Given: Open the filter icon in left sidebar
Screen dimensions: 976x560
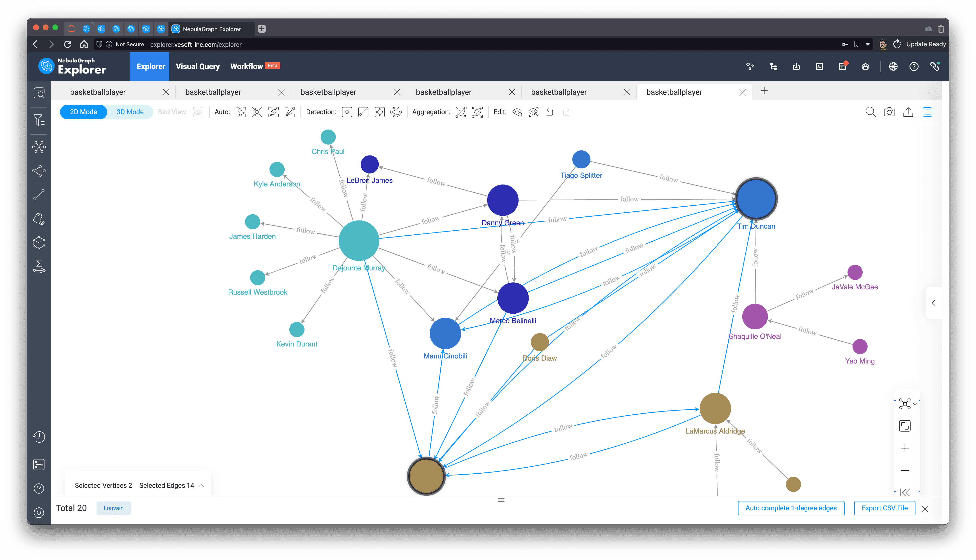Looking at the screenshot, I should tap(39, 120).
